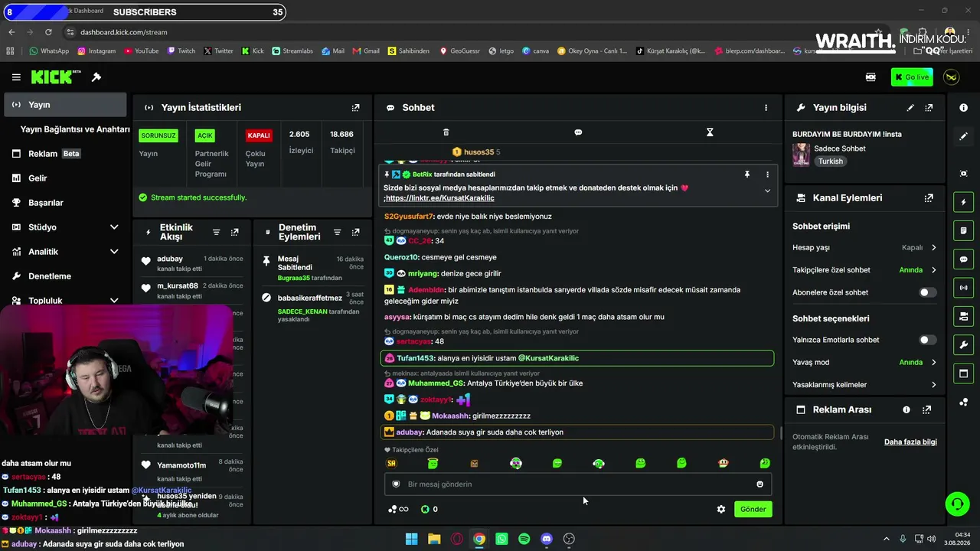The height and width of the screenshot is (551, 980).
Task: Click the username Queroz10 in chat
Action: click(x=401, y=257)
